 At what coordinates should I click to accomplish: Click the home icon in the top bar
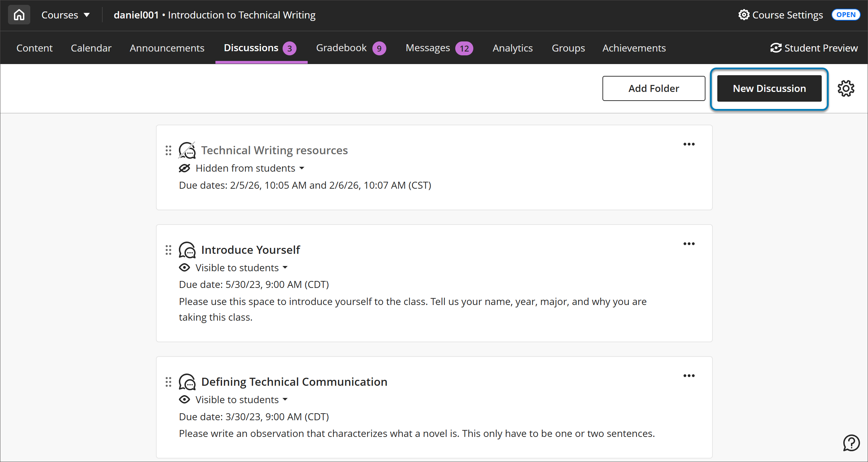(x=19, y=14)
